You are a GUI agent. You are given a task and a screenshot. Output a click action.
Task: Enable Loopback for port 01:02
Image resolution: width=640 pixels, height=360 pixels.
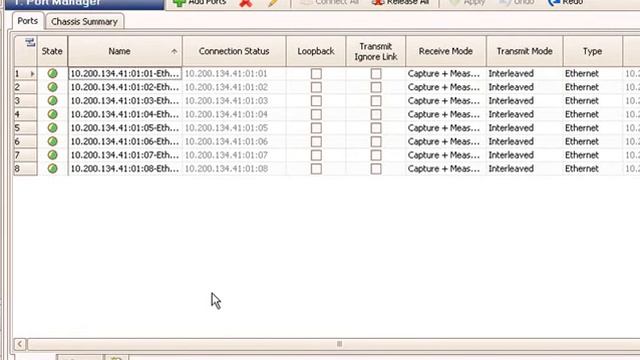point(316,87)
